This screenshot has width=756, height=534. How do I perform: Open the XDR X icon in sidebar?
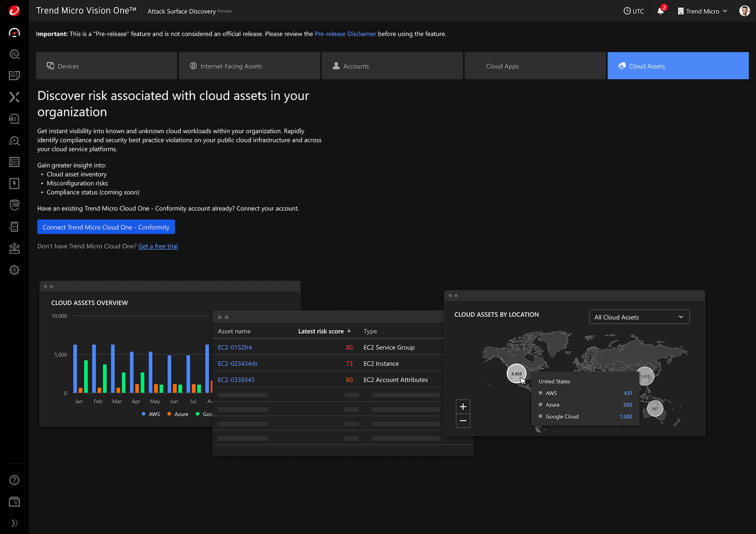coord(14,97)
